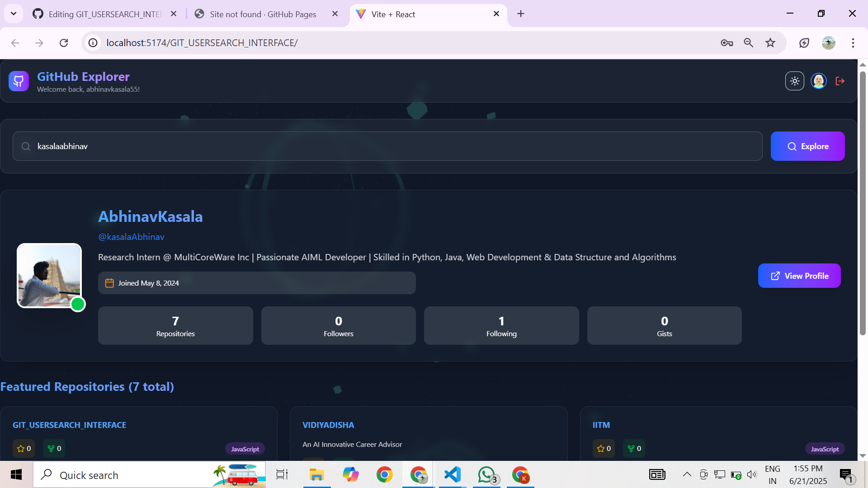Go back to previous page

pos(15,43)
